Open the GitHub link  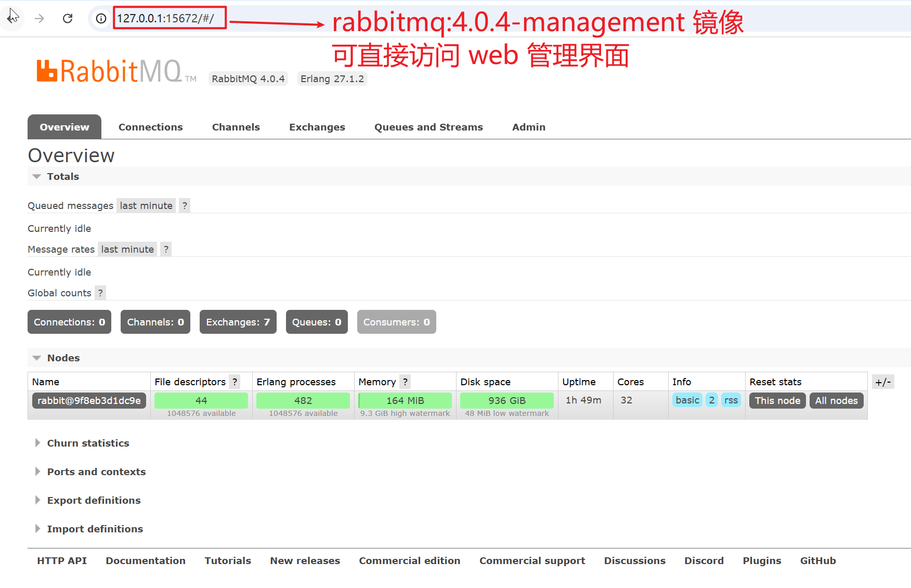(x=818, y=560)
